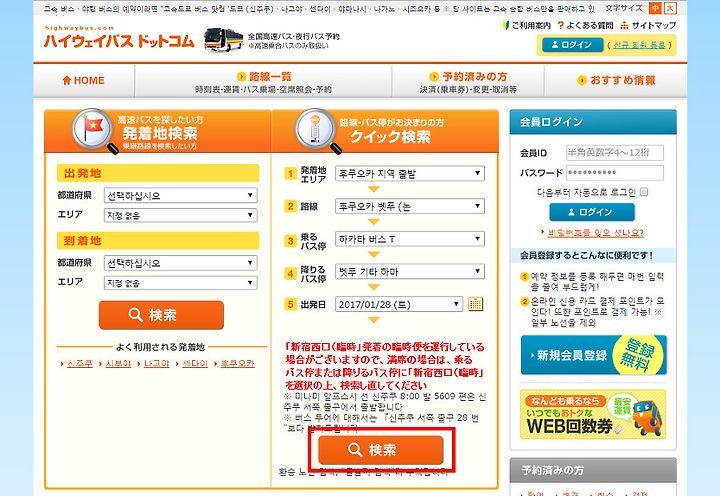Click the 到着地 section heading

pyautogui.click(x=158, y=241)
